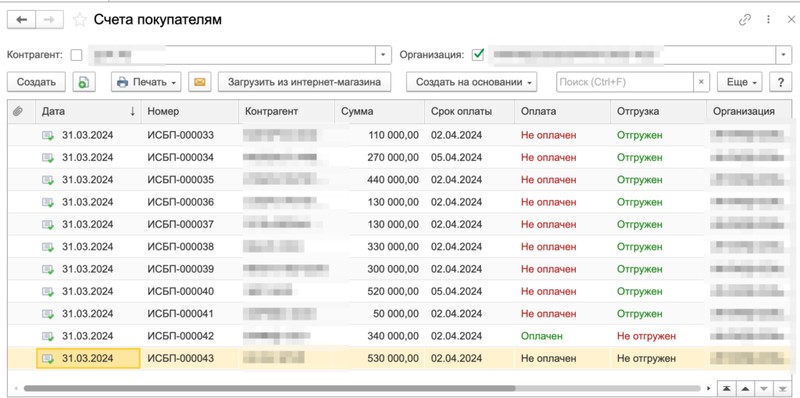Move down one row arrow button
800x398 pixels.
tap(763, 388)
